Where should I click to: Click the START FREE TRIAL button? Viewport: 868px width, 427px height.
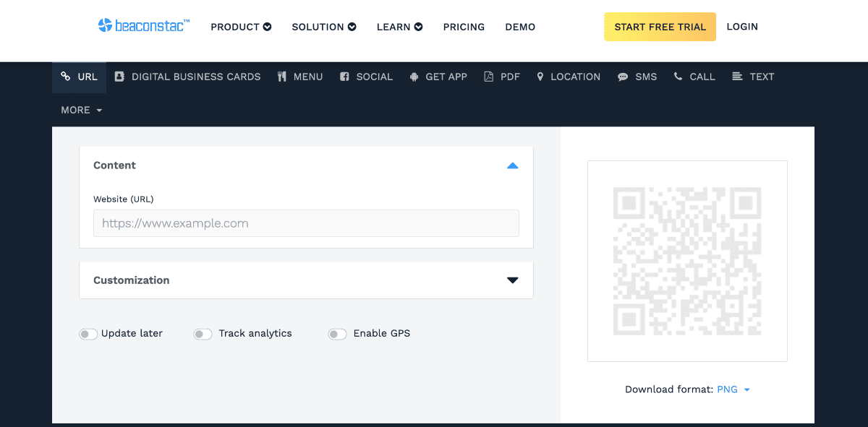click(x=660, y=27)
